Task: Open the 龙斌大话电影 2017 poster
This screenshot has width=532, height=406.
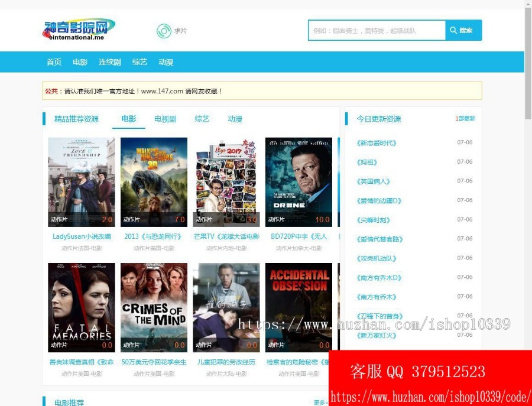Action: click(x=226, y=182)
